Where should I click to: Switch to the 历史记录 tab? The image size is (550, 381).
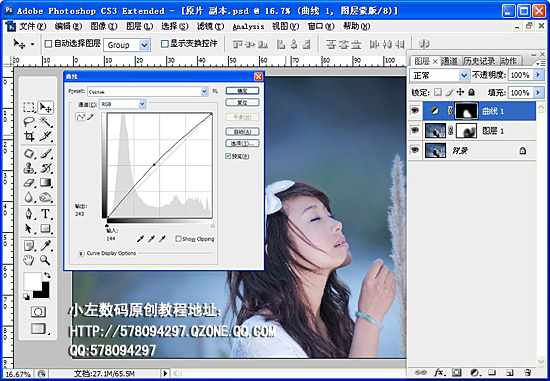click(479, 61)
